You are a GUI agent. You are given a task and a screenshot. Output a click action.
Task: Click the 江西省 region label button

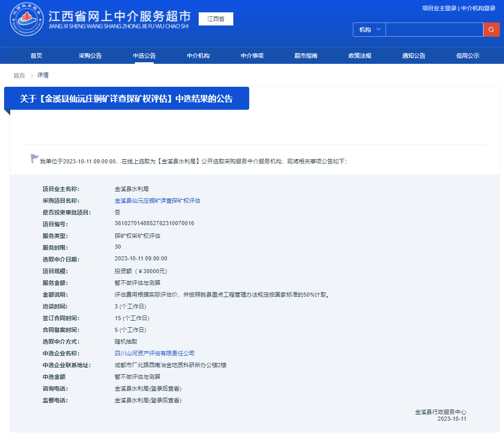[215, 18]
